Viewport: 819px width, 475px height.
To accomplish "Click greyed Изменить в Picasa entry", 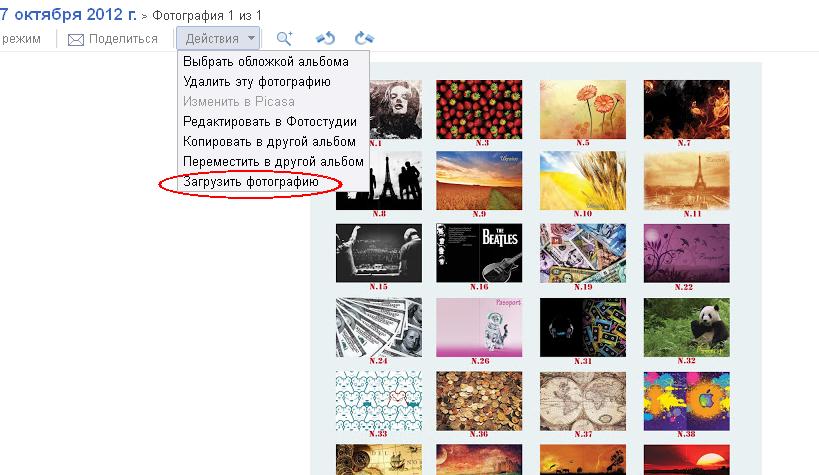I will 239,101.
